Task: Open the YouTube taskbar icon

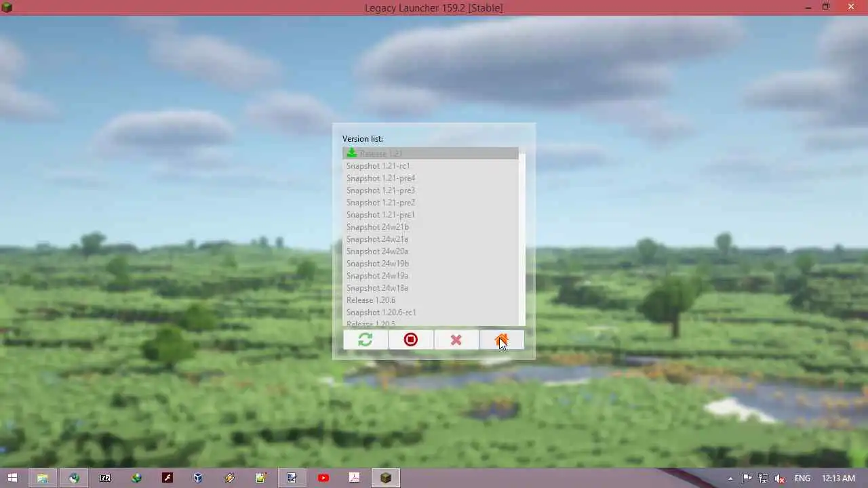Action: [323, 478]
